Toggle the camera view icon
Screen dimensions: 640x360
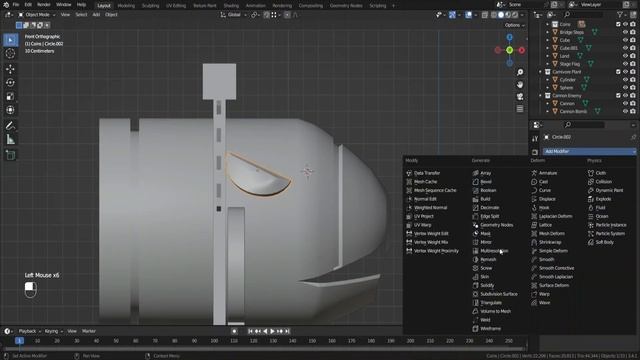[x=520, y=97]
